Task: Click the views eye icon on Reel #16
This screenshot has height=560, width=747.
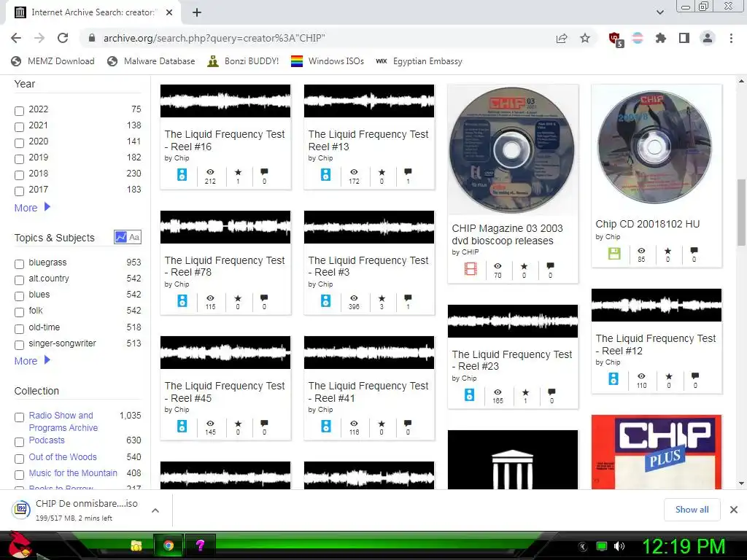Action: (x=210, y=172)
